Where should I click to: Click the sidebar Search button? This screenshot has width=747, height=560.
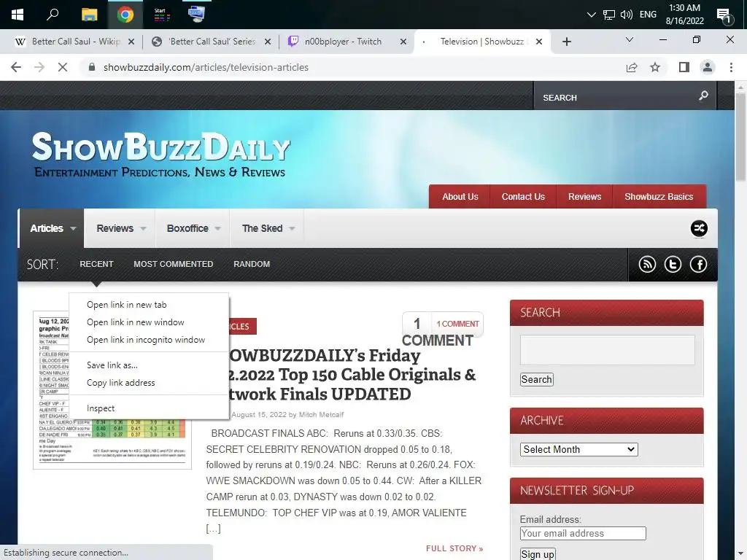pos(536,379)
